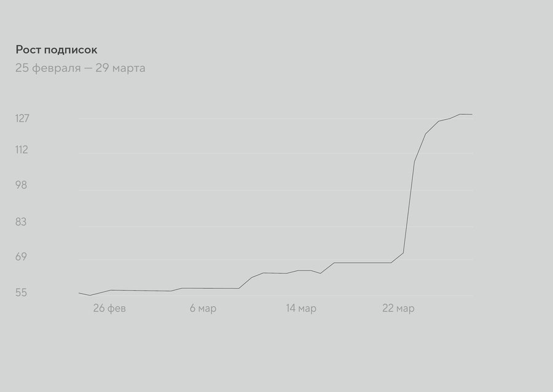This screenshot has width=553, height=392.
Task: Click the 83 y-axis label
Action: pos(22,221)
